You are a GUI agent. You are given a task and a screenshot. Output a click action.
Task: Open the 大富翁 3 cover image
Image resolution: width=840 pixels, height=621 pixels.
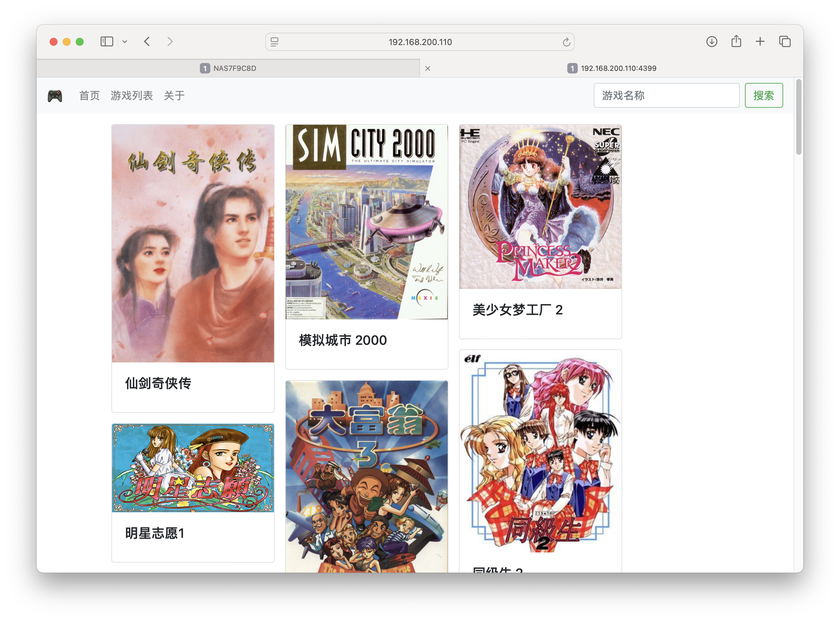367,477
